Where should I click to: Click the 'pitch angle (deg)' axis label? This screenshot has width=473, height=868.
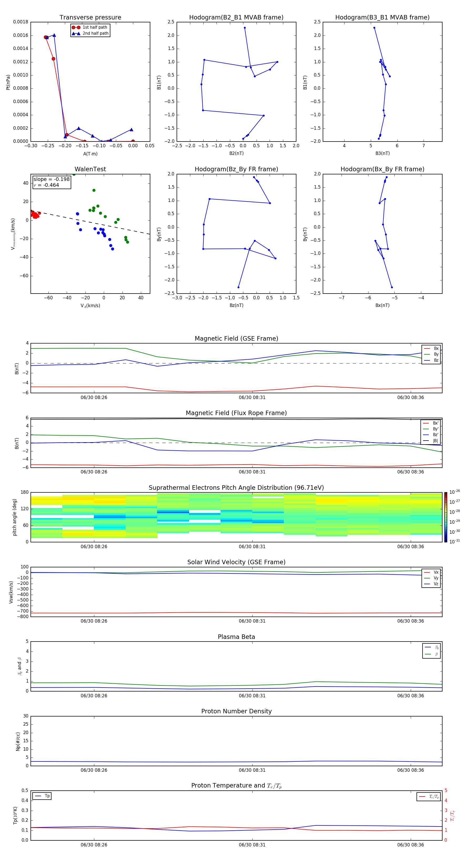[14, 517]
